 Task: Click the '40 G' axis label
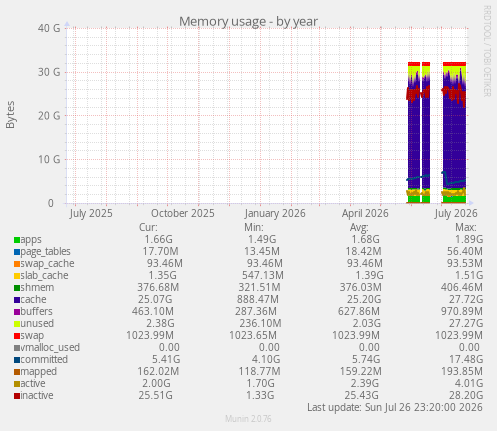click(x=49, y=28)
